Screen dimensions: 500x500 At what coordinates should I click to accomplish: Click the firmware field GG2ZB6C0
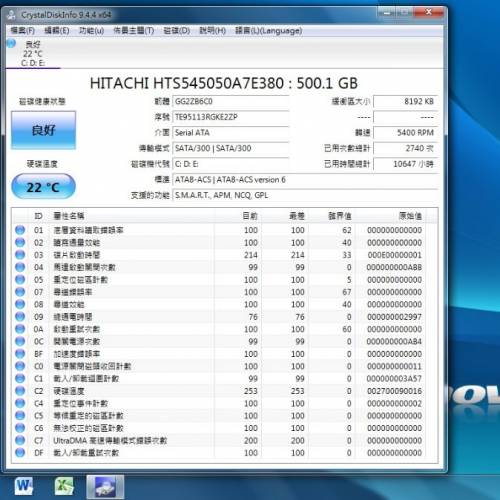(x=231, y=101)
